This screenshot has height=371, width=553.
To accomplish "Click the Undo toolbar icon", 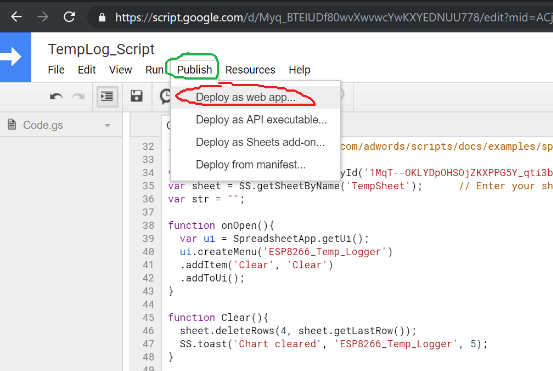I will coord(56,96).
